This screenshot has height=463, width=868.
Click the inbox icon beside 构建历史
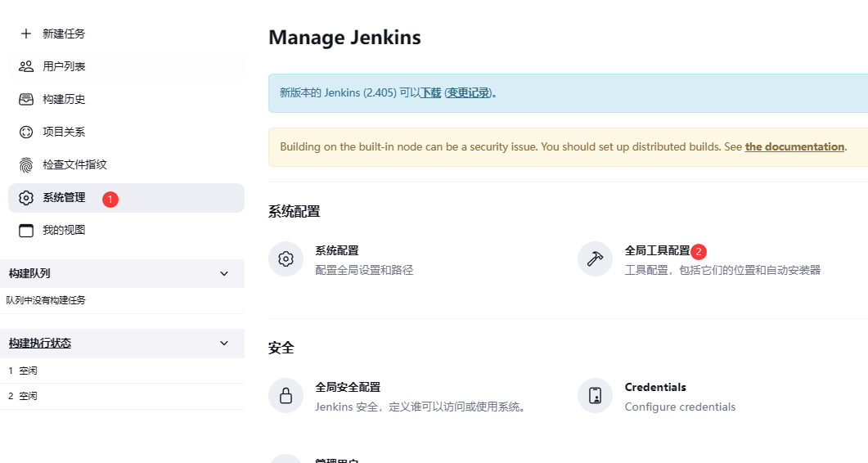[x=26, y=99]
